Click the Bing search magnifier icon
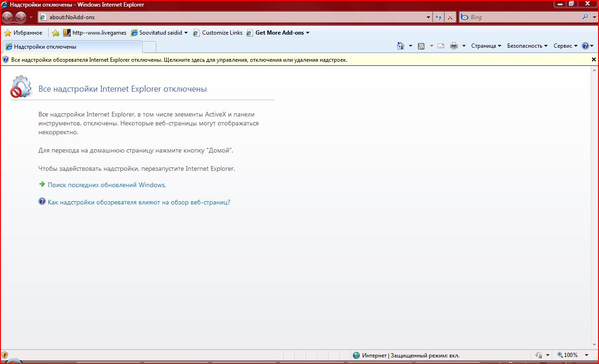Image resolution: width=599 pixels, height=364 pixels. 585,17
